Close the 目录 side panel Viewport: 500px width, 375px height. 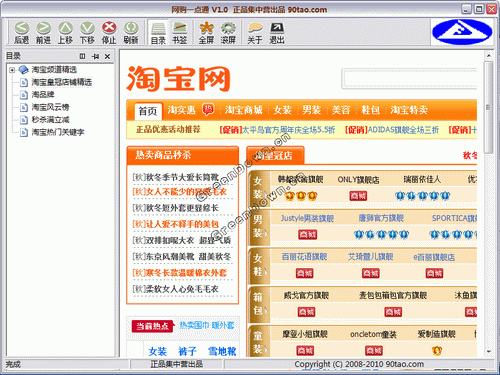coord(107,57)
